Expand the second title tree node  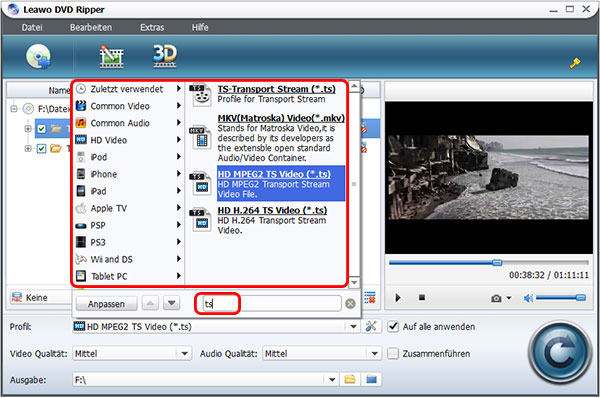coord(28,148)
